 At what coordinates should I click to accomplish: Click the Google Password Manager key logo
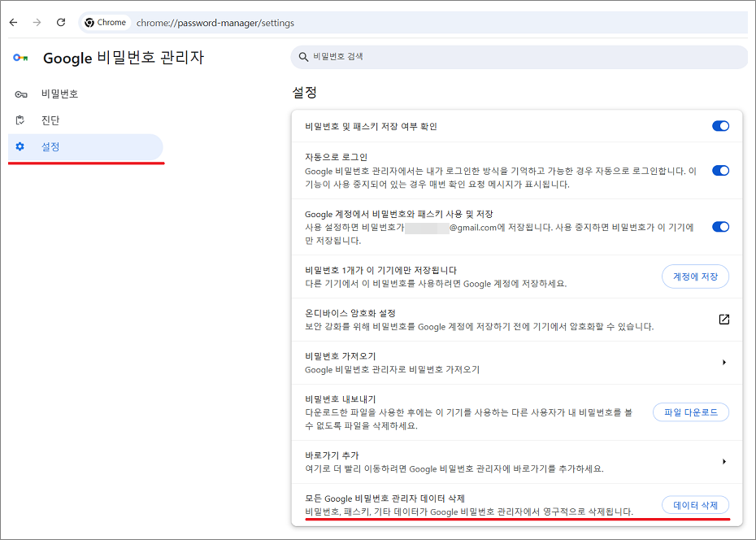click(20, 58)
